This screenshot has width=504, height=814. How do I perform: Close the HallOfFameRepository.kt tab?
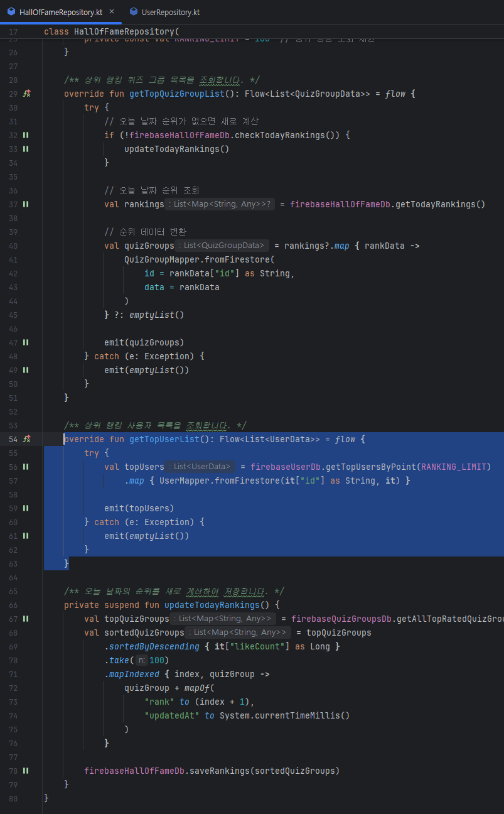[112, 12]
